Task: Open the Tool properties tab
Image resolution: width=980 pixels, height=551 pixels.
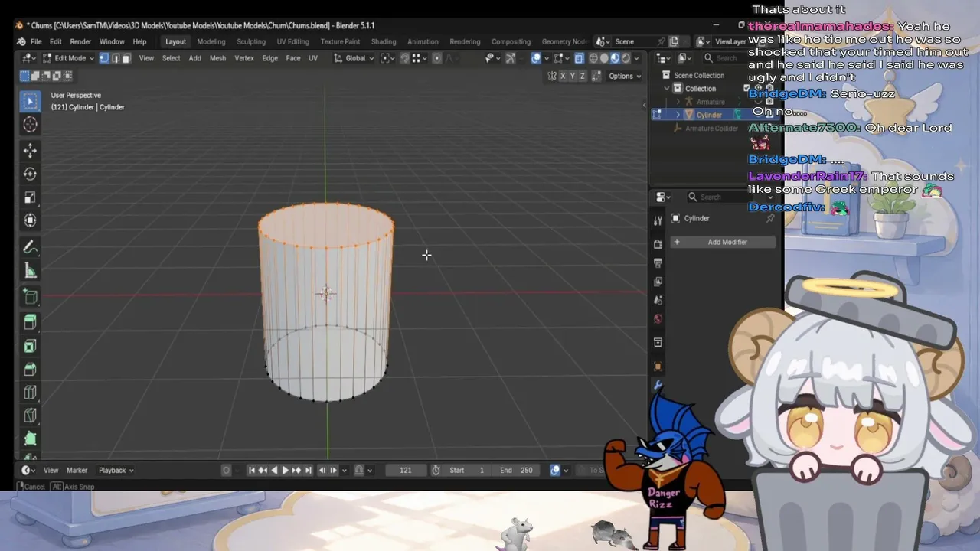Action: click(x=658, y=220)
